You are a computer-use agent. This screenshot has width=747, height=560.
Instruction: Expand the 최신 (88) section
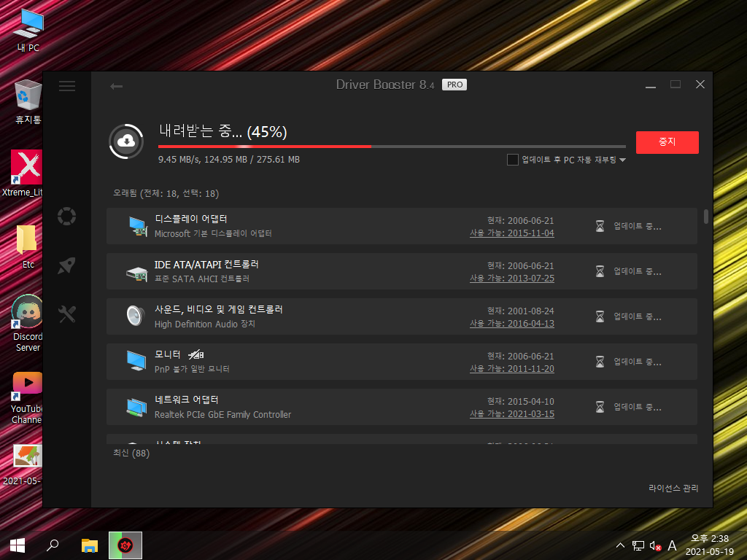tap(131, 453)
